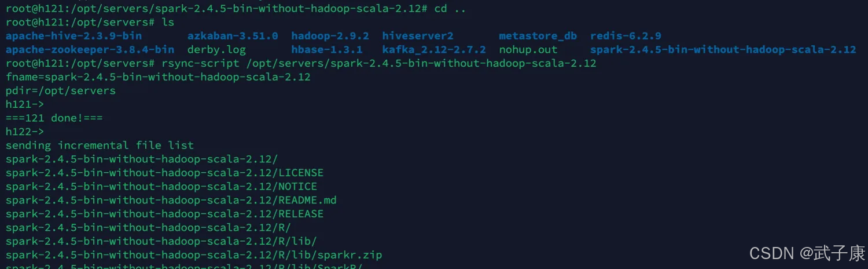Click the rsync-script command line
Image resolution: width=868 pixels, height=269 pixels.
[301, 63]
